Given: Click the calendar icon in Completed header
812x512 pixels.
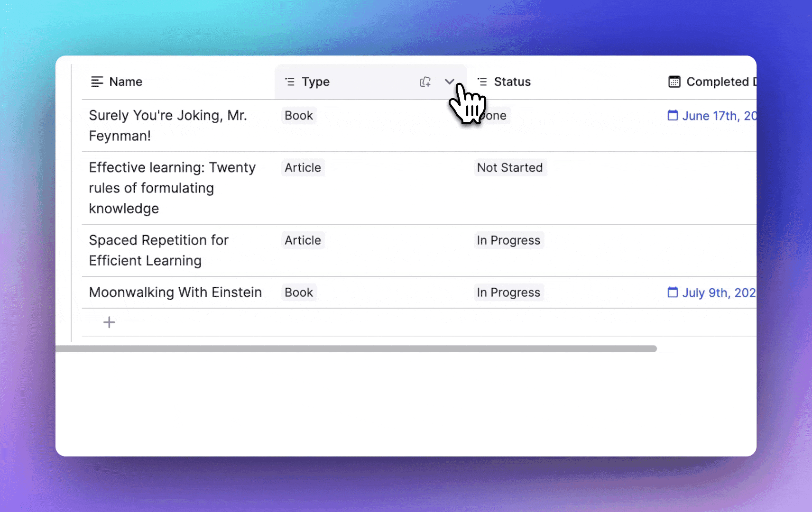Looking at the screenshot, I should [x=674, y=82].
